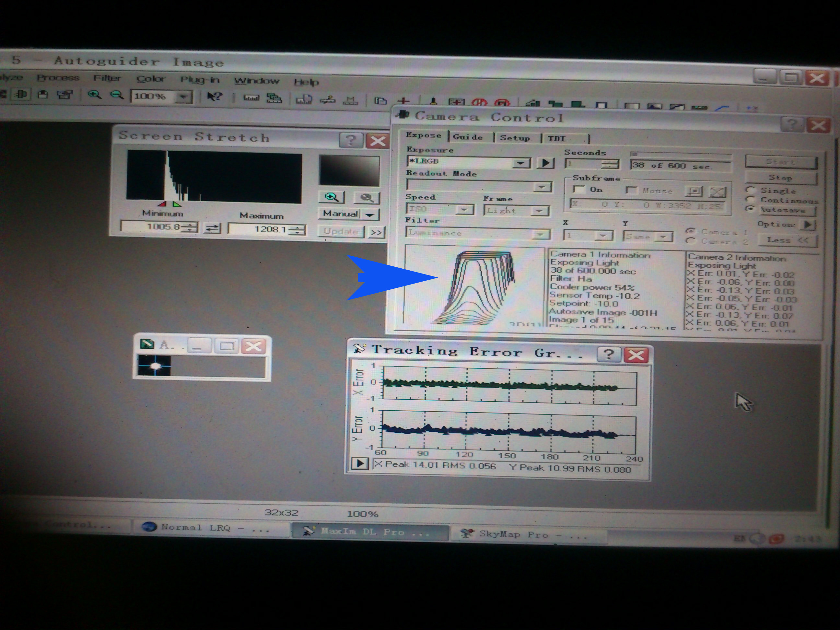This screenshot has height=630, width=840.
Task: Select the Camera 2 radio button
Action: [691, 240]
